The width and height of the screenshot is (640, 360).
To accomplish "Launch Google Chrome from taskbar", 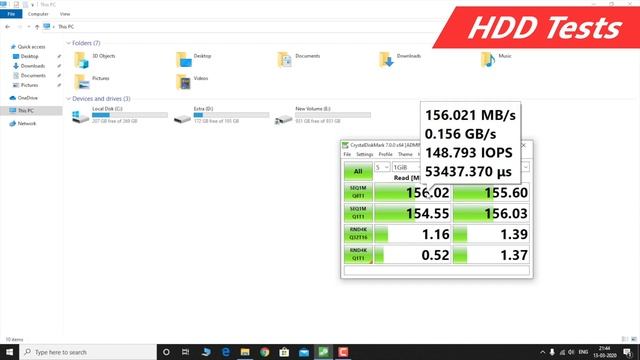I will [x=264, y=352].
